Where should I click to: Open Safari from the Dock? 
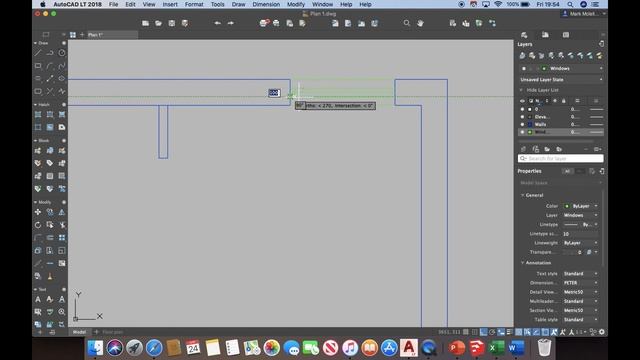[x=154, y=348]
